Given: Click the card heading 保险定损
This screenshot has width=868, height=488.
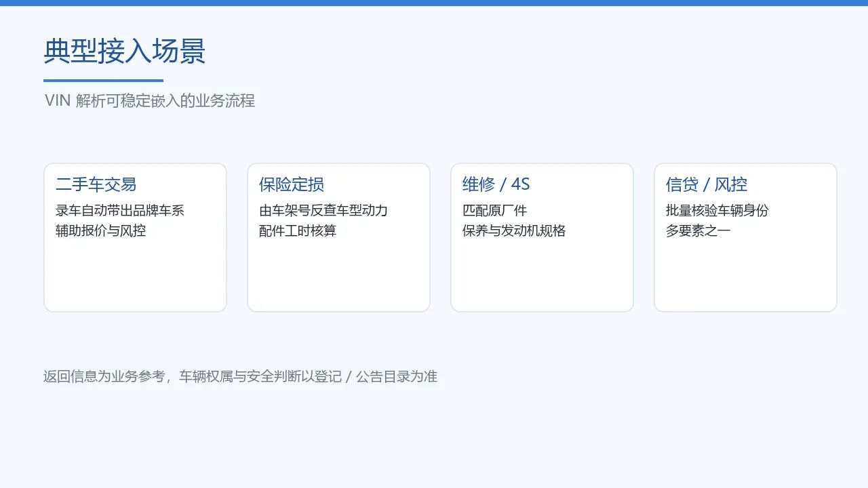Looking at the screenshot, I should click(x=292, y=184).
